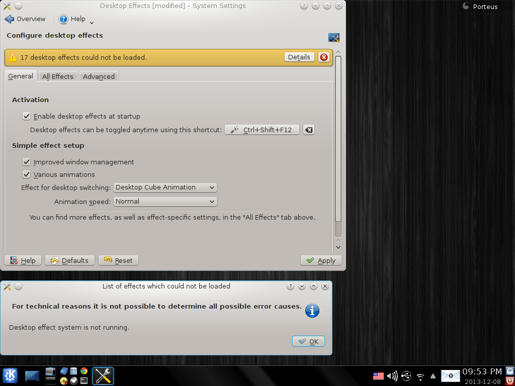
Task: Click the Show Desktop taskbar icon
Action: pos(32,376)
